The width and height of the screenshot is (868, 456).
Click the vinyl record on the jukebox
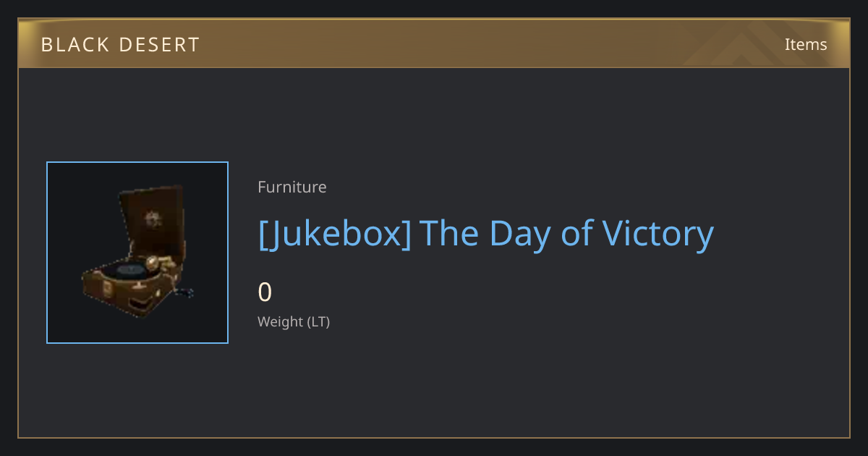pos(130,271)
